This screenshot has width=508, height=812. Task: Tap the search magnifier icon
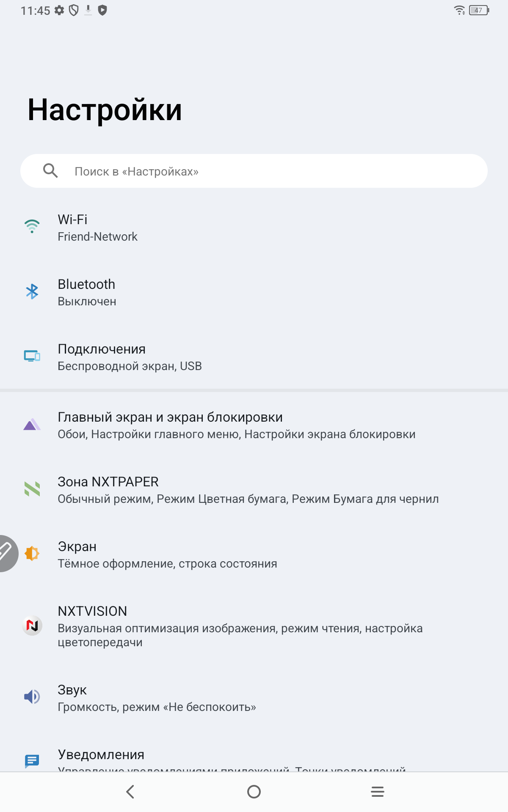tap(50, 171)
